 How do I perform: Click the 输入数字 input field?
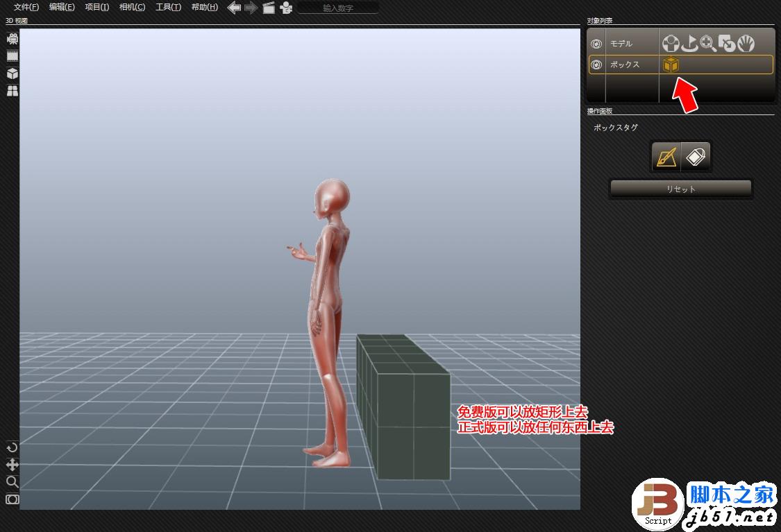point(338,8)
